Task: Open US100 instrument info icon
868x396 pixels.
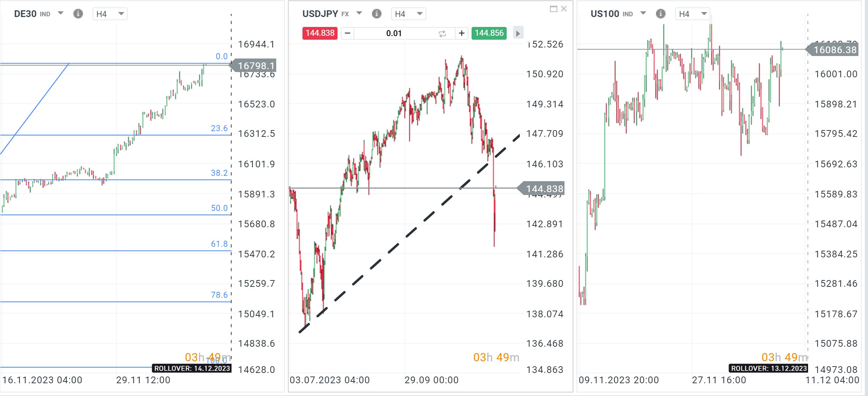Action: (660, 14)
